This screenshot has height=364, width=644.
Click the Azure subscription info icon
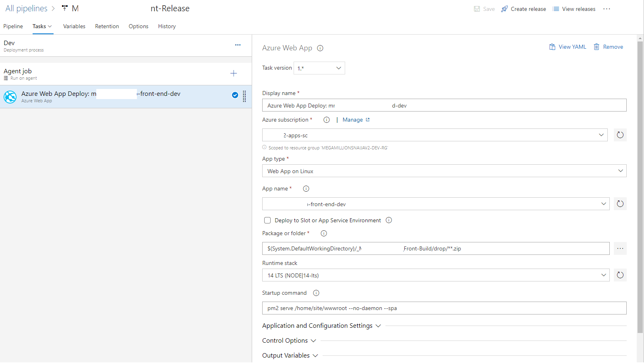[327, 120]
